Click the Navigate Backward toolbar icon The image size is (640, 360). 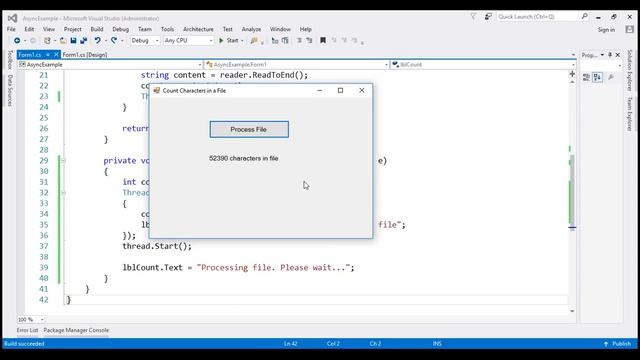point(17,40)
